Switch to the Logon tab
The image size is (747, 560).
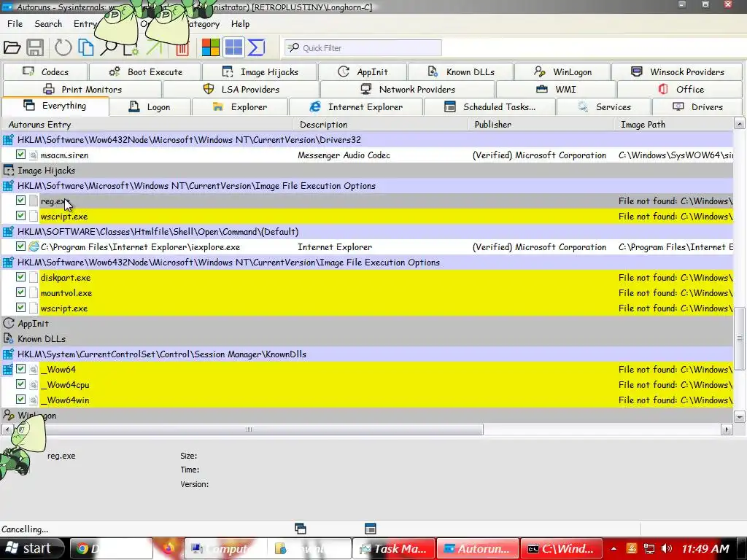pyautogui.click(x=150, y=107)
